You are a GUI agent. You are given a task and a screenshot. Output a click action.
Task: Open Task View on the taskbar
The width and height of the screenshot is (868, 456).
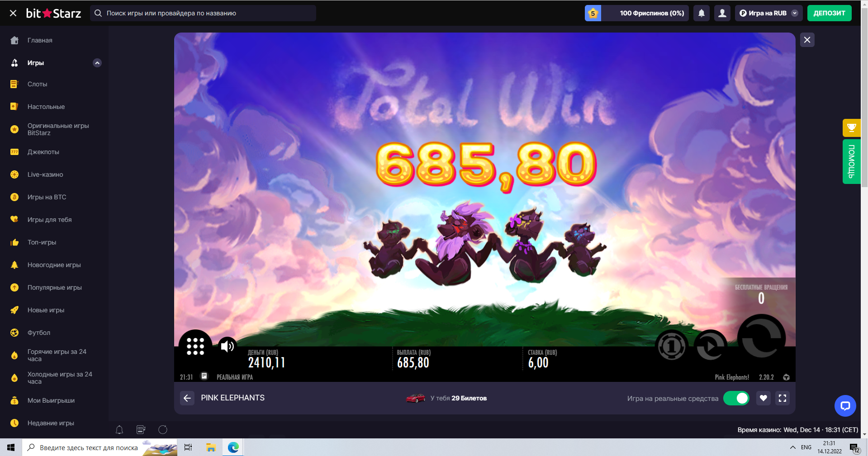[188, 447]
